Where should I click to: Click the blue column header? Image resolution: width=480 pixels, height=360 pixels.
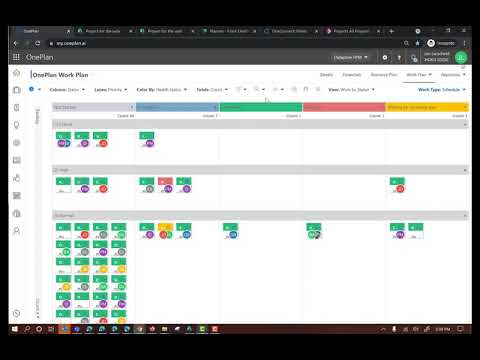click(177, 107)
